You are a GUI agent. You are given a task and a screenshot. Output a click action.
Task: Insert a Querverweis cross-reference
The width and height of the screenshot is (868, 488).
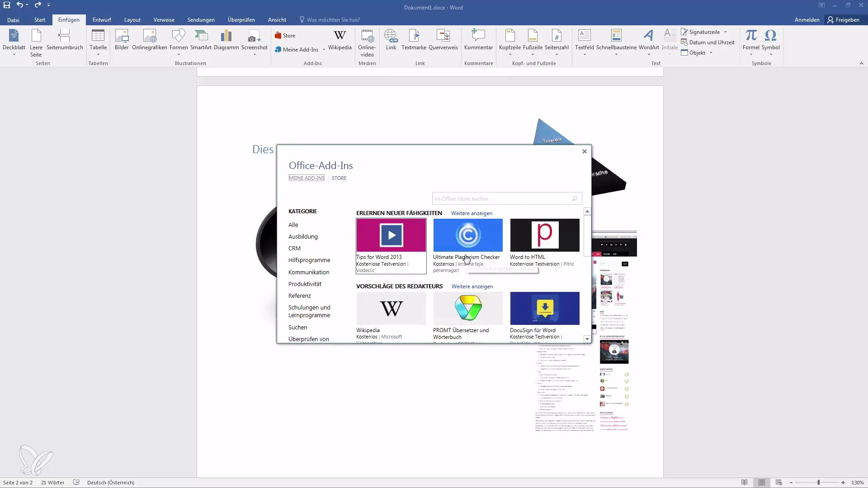pos(443,40)
